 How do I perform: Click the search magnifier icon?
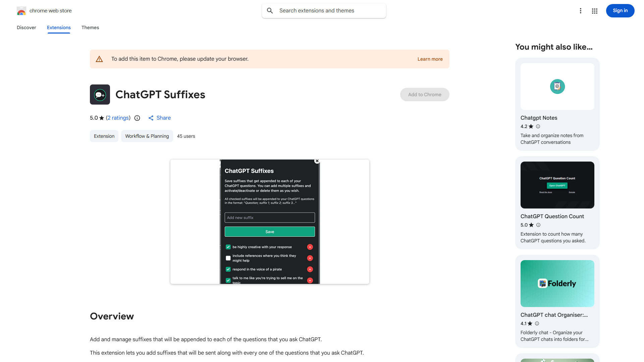click(270, 11)
